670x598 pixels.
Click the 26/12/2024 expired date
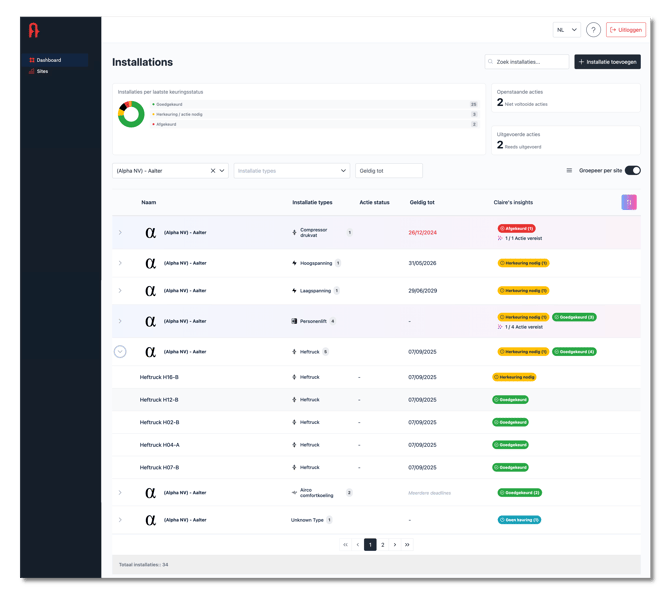(423, 233)
